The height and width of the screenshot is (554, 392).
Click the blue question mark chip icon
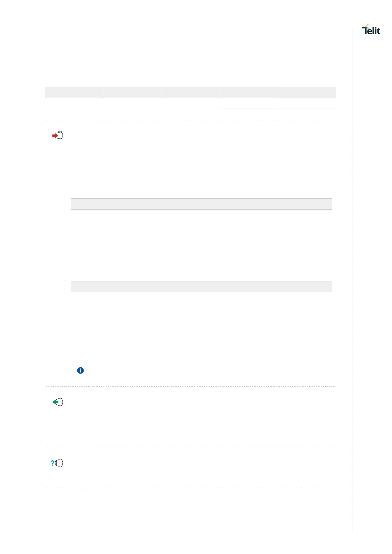coord(57,463)
